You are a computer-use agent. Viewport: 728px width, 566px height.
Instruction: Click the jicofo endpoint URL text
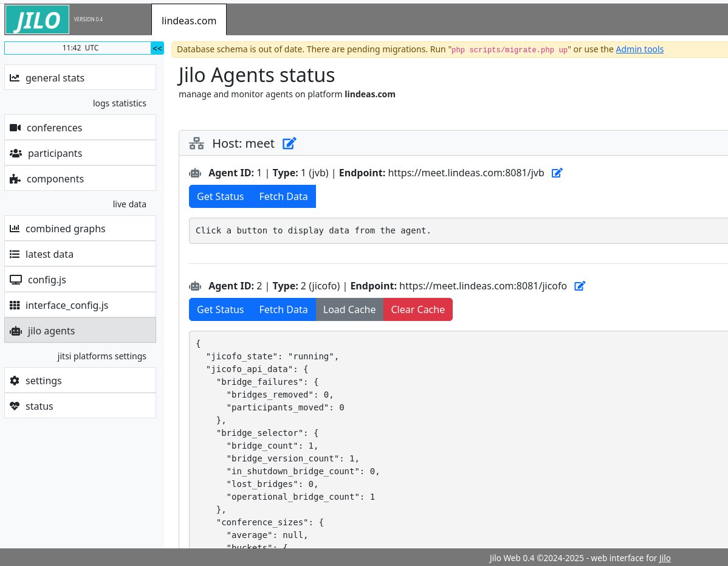click(x=483, y=286)
